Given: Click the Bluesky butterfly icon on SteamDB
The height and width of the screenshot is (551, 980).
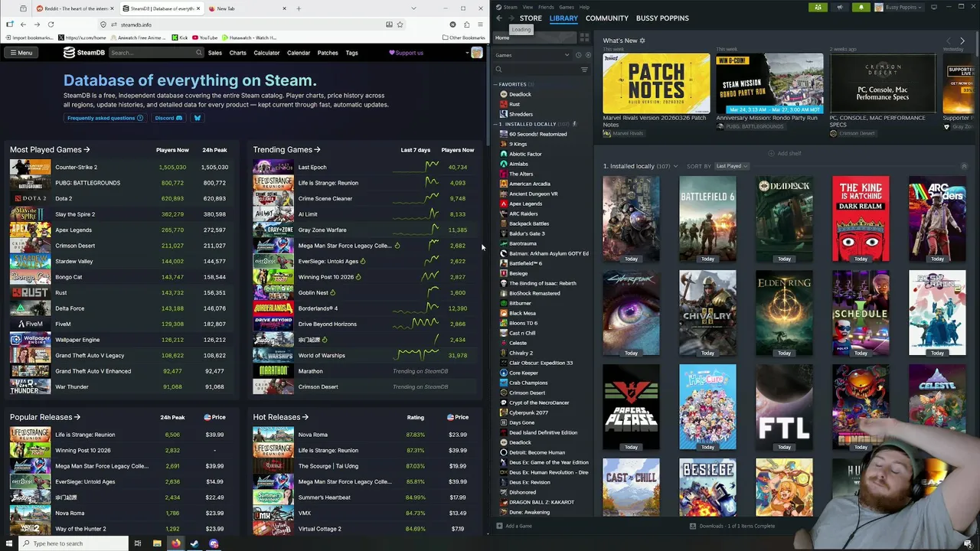Looking at the screenshot, I should tap(197, 118).
